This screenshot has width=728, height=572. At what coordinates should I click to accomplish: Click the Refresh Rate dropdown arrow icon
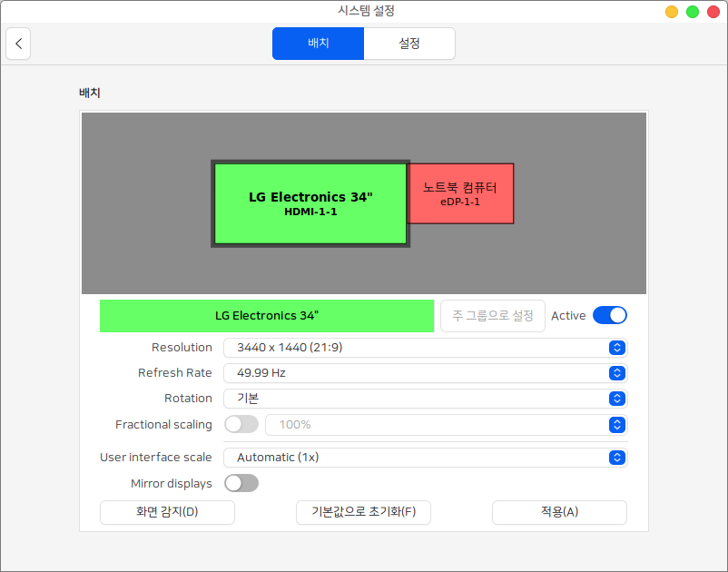[x=617, y=373]
